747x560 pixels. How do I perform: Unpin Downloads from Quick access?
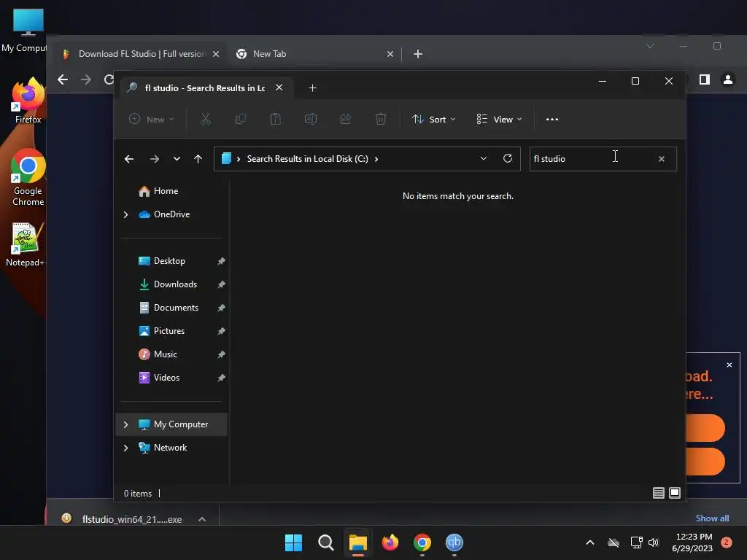click(x=221, y=284)
